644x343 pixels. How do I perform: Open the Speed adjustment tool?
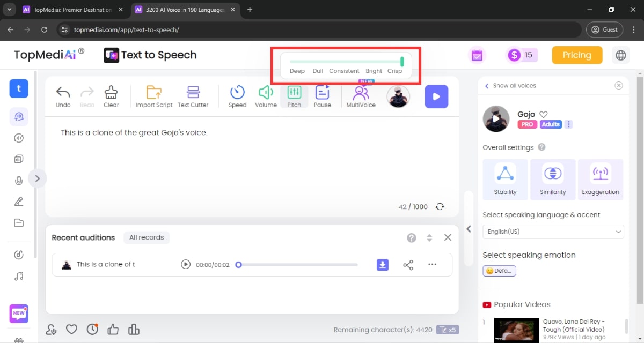tap(237, 96)
